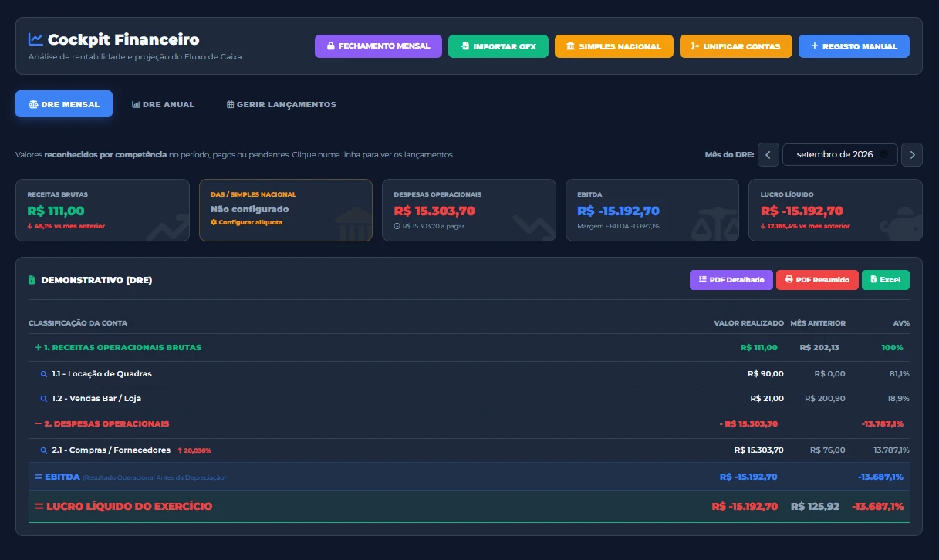Advance to next month with right chevron

912,154
